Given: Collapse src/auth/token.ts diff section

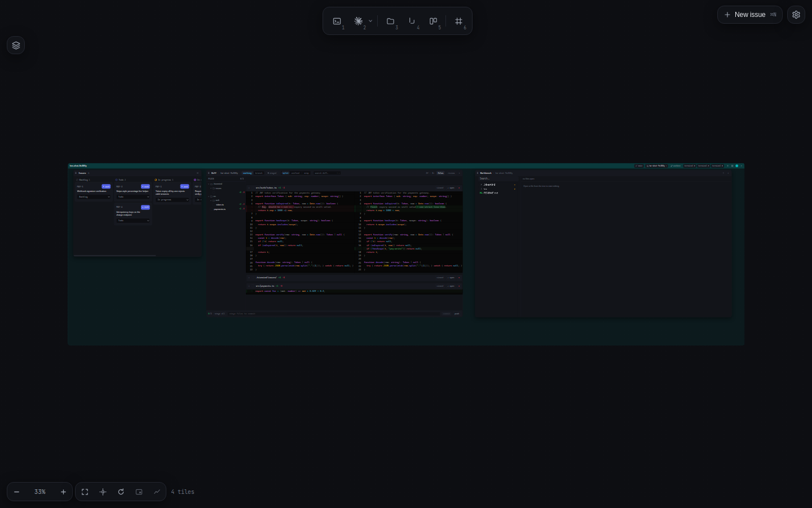Looking at the screenshot, I should (x=249, y=188).
